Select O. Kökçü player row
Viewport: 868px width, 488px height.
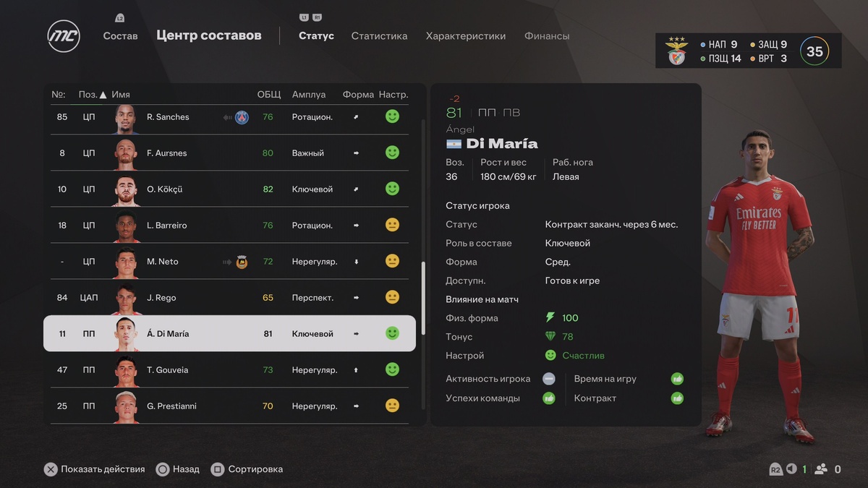click(x=229, y=189)
